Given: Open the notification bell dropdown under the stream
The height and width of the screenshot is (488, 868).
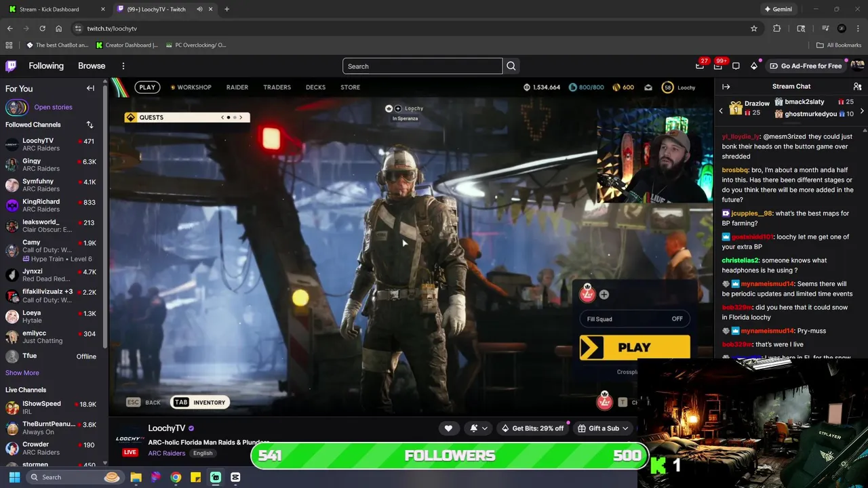Looking at the screenshot, I should (x=479, y=428).
